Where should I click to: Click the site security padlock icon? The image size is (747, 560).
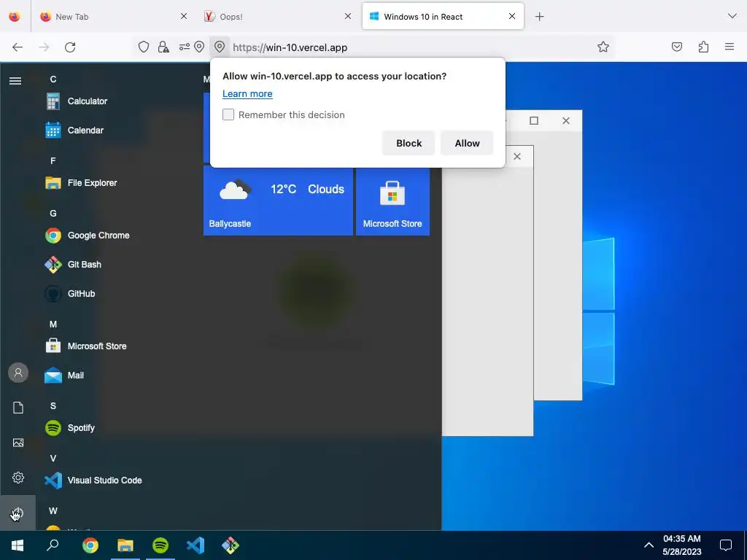point(163,47)
